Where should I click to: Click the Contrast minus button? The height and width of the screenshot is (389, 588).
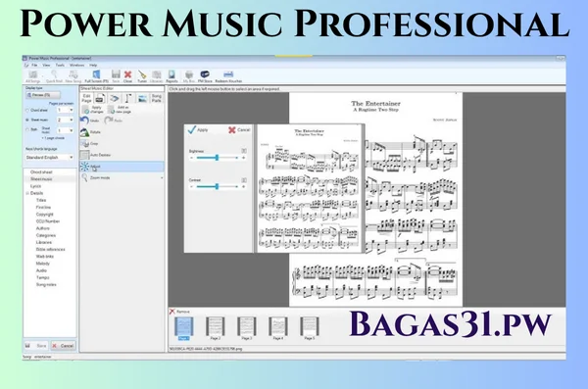pyautogui.click(x=192, y=186)
